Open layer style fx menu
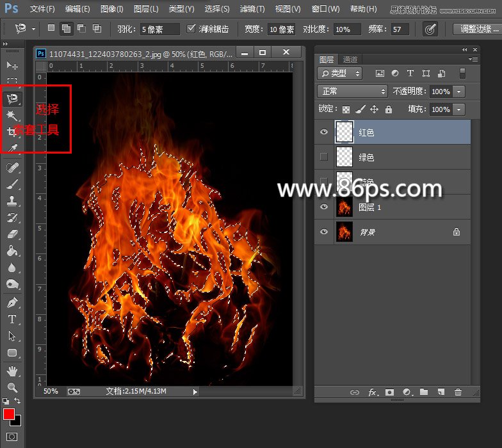This screenshot has width=502, height=448. [373, 392]
